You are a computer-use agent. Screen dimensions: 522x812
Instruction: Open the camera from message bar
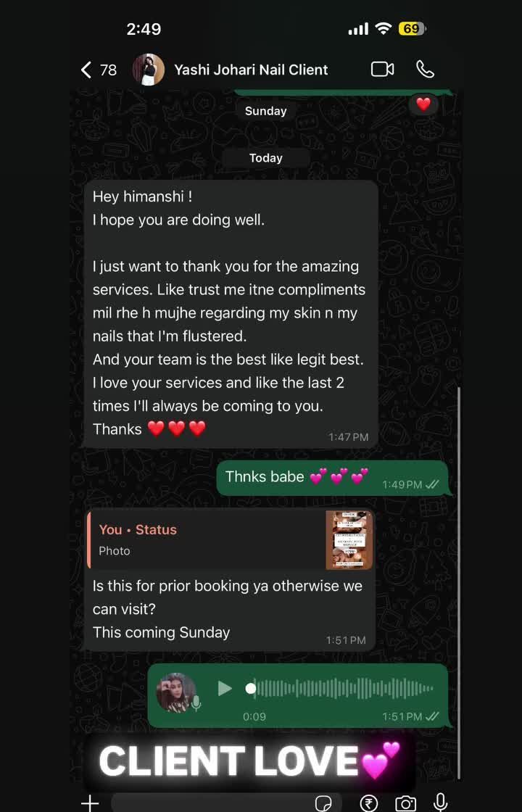tap(405, 803)
